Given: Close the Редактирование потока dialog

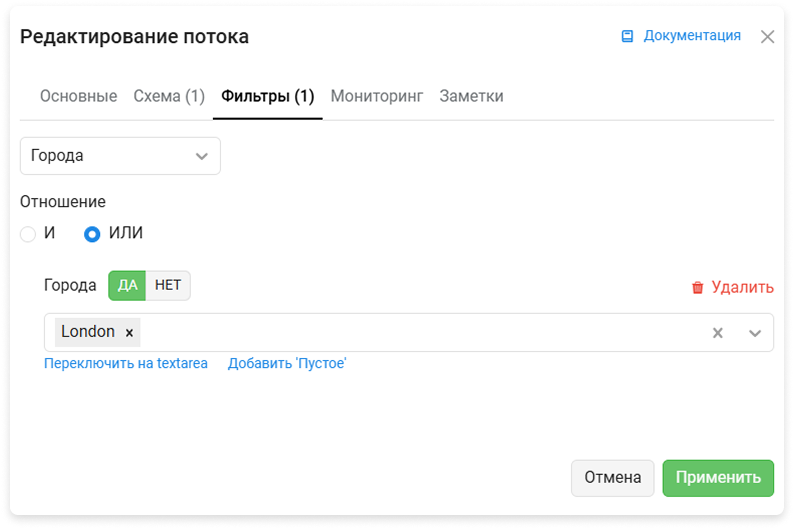Looking at the screenshot, I should [x=767, y=36].
